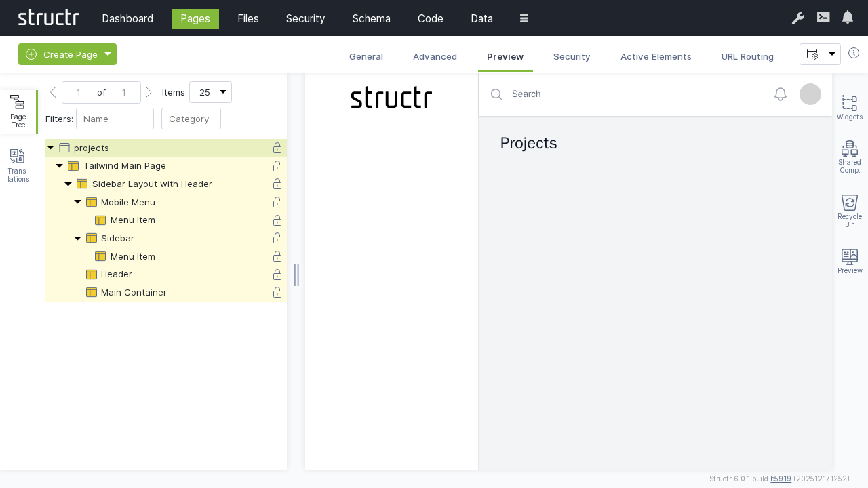The width and height of the screenshot is (868, 488).
Task: Collapse the Sidebar tree node
Action: 78,239
